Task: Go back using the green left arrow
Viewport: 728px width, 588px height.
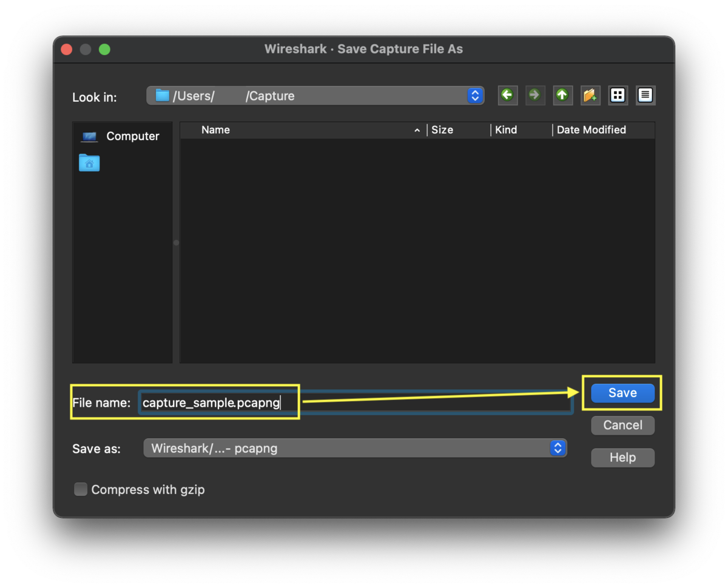Action: coord(508,95)
